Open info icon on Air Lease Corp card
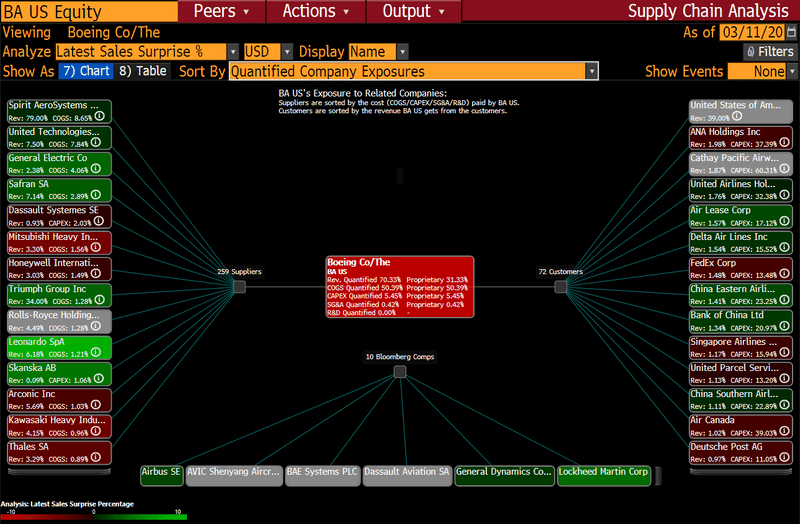This screenshot has width=800, height=524. click(785, 221)
